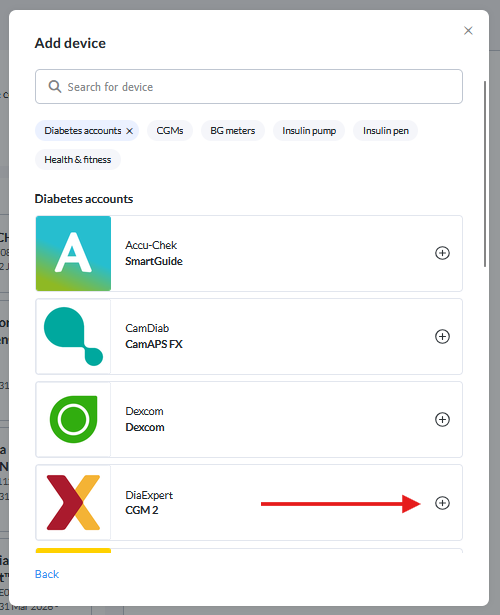Select the DiaExpert X logo

(73, 503)
